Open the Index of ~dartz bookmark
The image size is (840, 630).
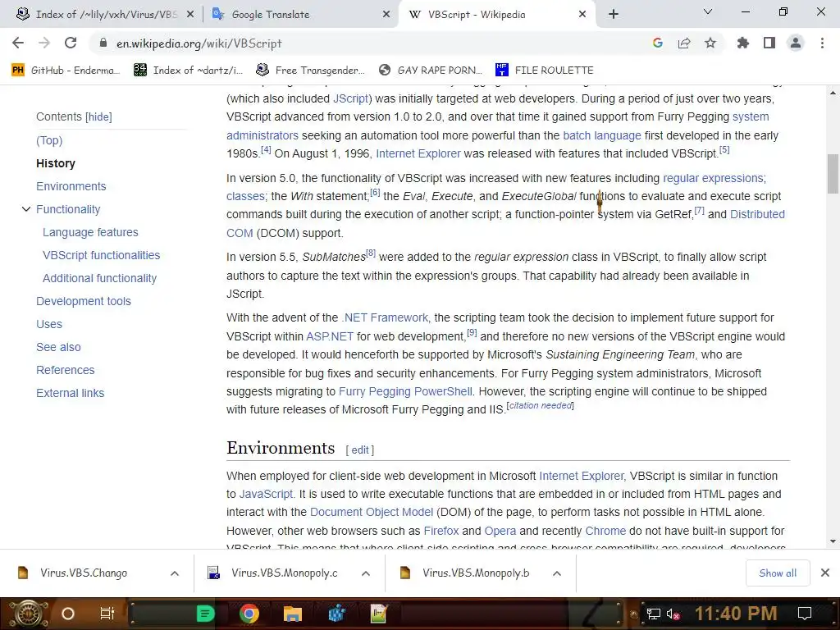click(188, 71)
